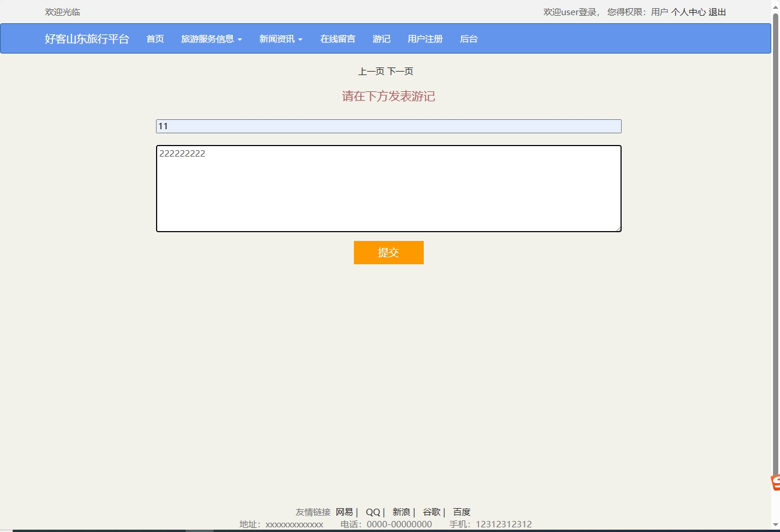Click the mobile number 12312312312 text
Image resolution: width=780 pixels, height=532 pixels.
(x=504, y=524)
